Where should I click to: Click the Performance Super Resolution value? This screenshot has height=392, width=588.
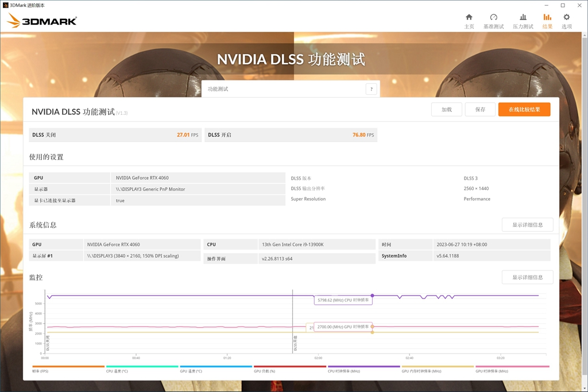(x=477, y=199)
